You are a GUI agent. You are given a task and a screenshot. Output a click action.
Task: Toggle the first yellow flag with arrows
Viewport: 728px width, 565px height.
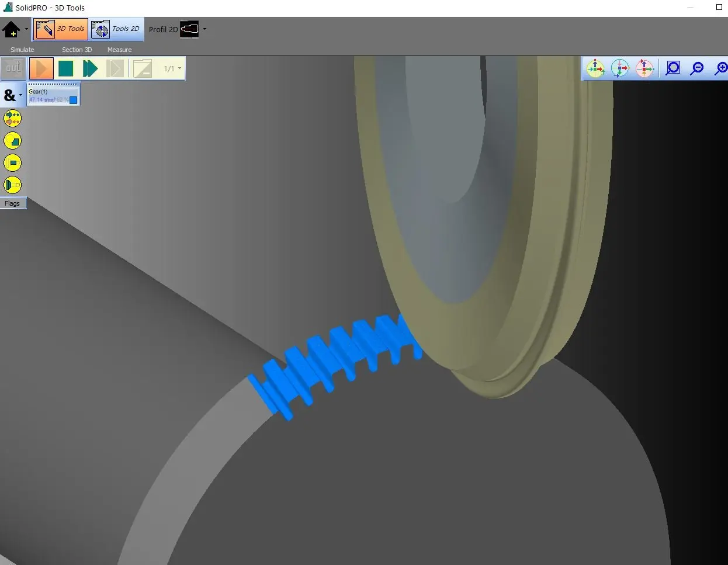point(12,119)
